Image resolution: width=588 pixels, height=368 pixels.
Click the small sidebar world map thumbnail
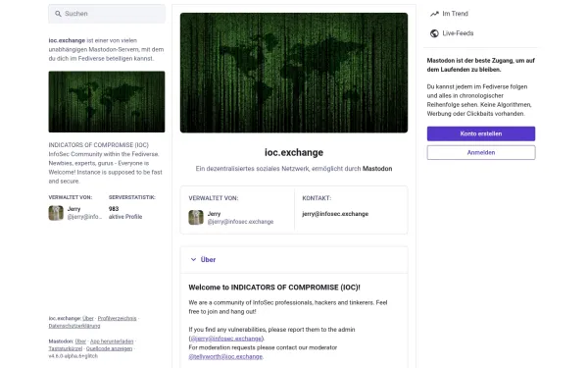[x=107, y=102]
